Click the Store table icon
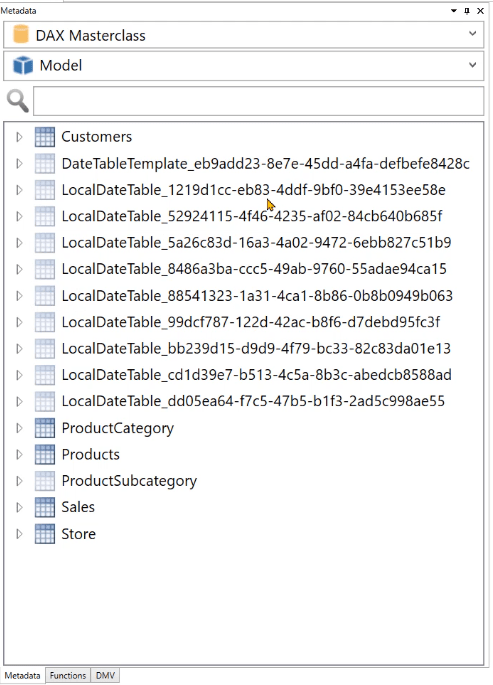Screen dimensions: 493x685 [x=45, y=534]
